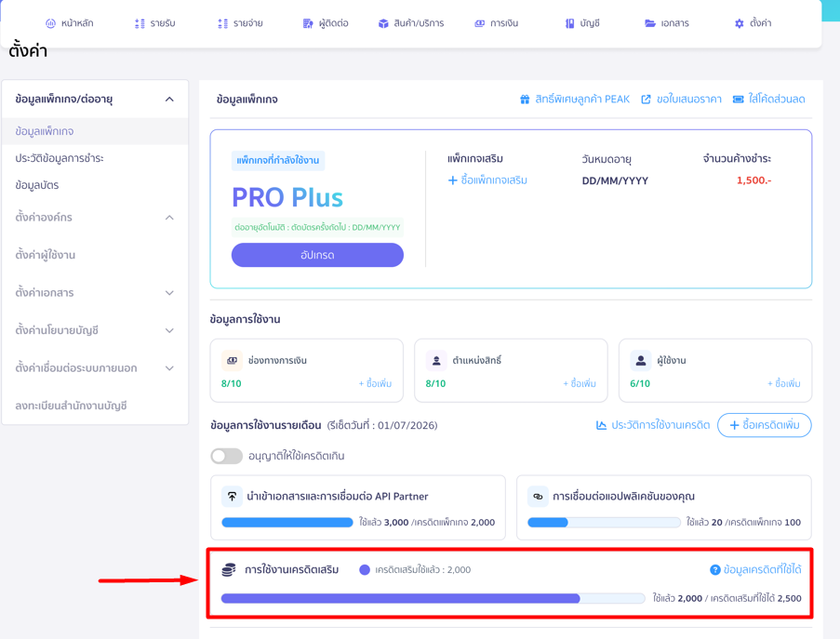Viewport: 840px width, 639px height.
Task: Click the coupon icon for ใส่โค้ดส่วนลด
Action: [739, 100]
